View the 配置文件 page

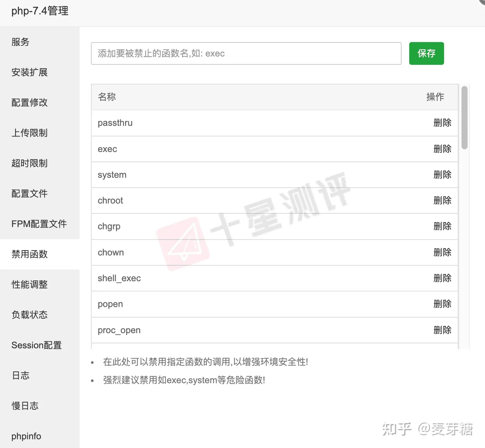29,194
